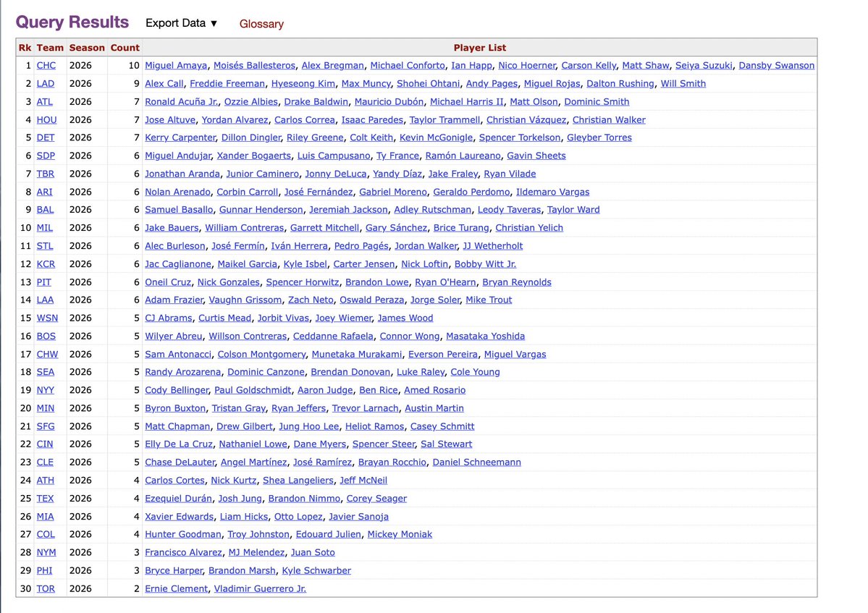Open the LAD team link
Screen dimensions: 868x613
click(46, 83)
